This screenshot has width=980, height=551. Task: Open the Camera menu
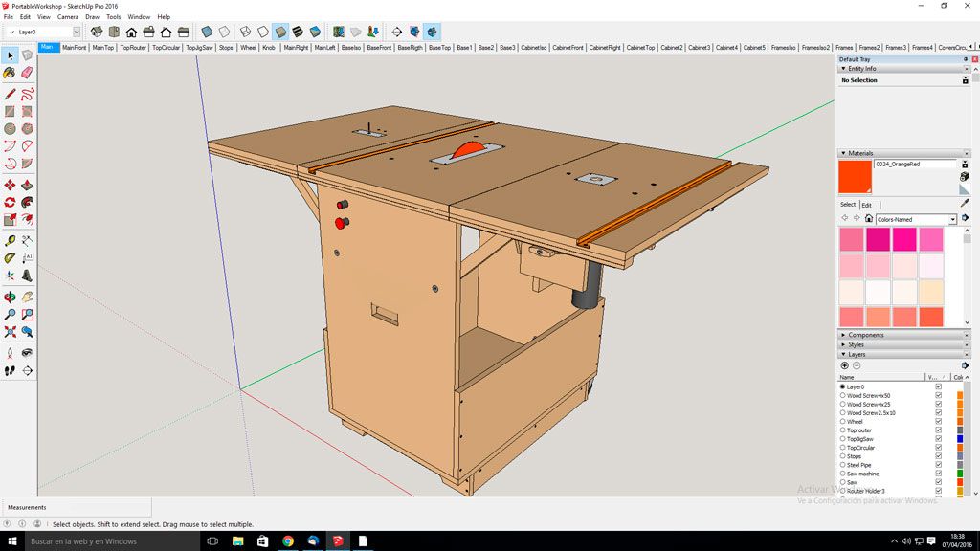pyautogui.click(x=68, y=16)
